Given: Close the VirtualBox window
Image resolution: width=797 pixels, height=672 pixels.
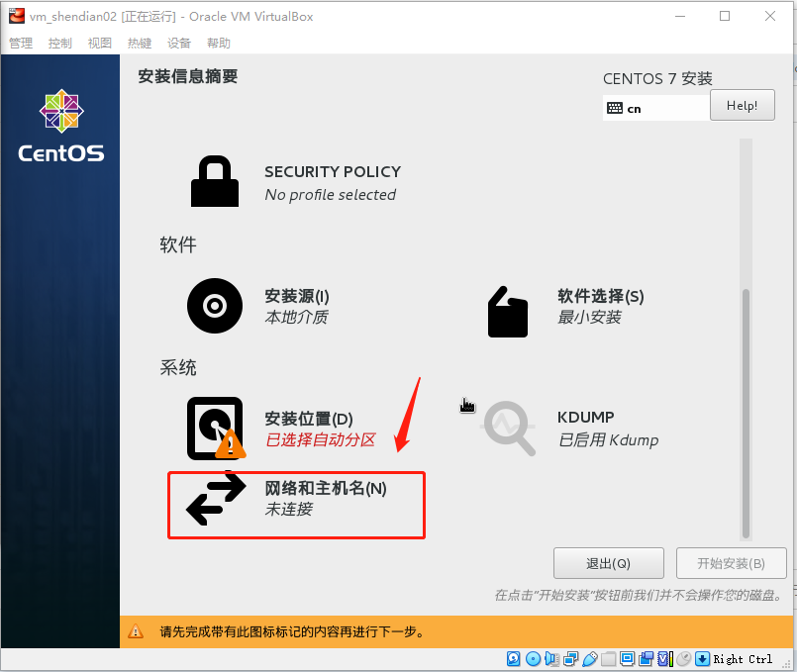Looking at the screenshot, I should pyautogui.click(x=770, y=16).
